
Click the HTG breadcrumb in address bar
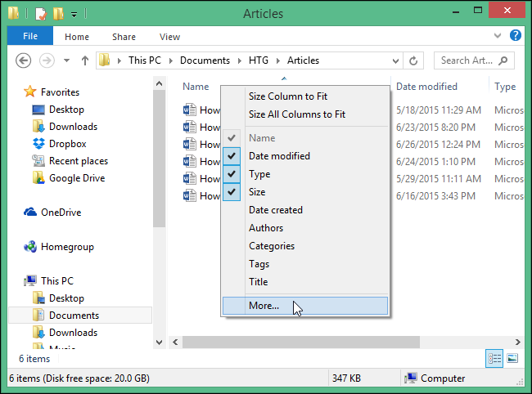pyautogui.click(x=259, y=60)
